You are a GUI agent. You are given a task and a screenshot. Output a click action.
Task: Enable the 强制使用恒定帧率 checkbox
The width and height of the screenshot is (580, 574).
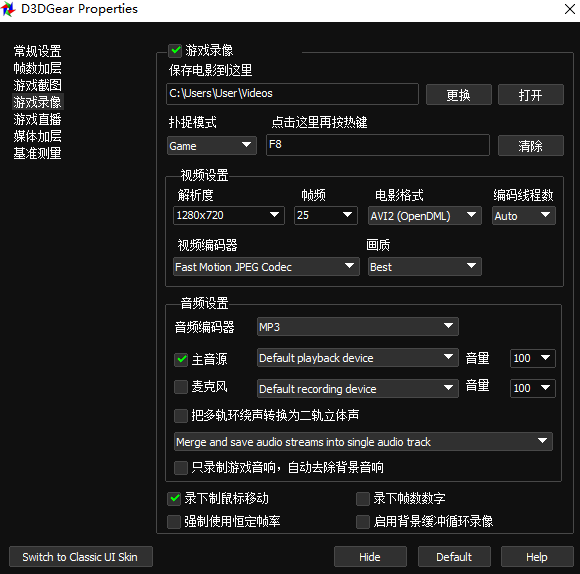(174, 522)
